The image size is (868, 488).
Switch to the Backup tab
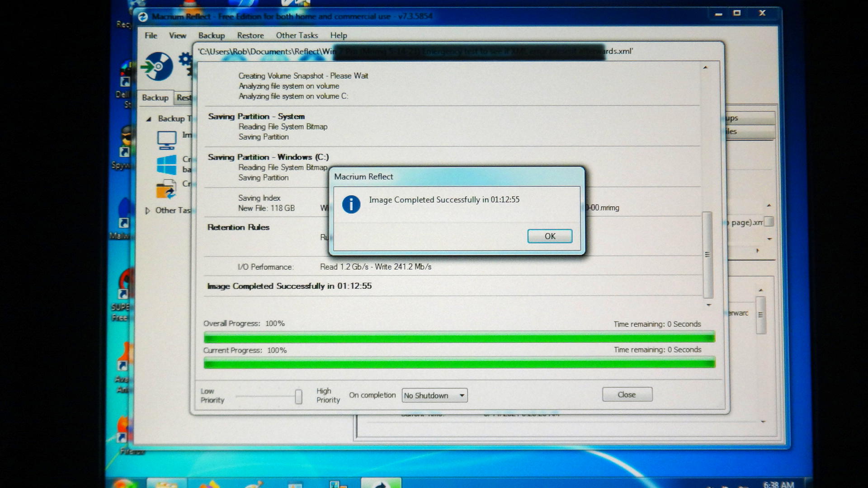point(155,98)
